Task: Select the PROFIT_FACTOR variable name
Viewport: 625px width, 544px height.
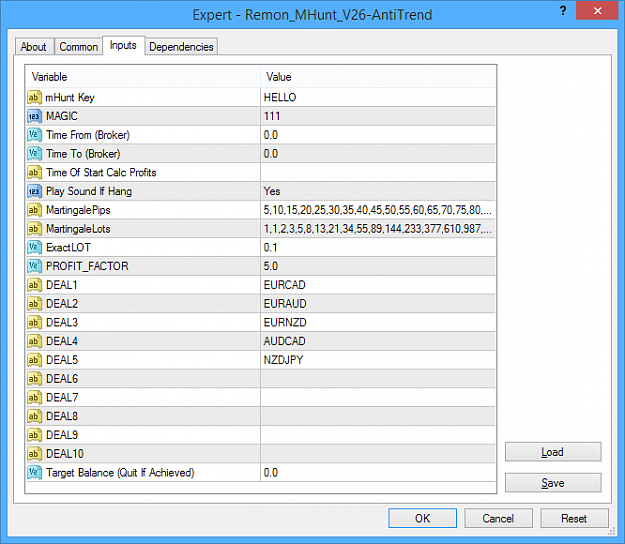Action: coord(87,266)
